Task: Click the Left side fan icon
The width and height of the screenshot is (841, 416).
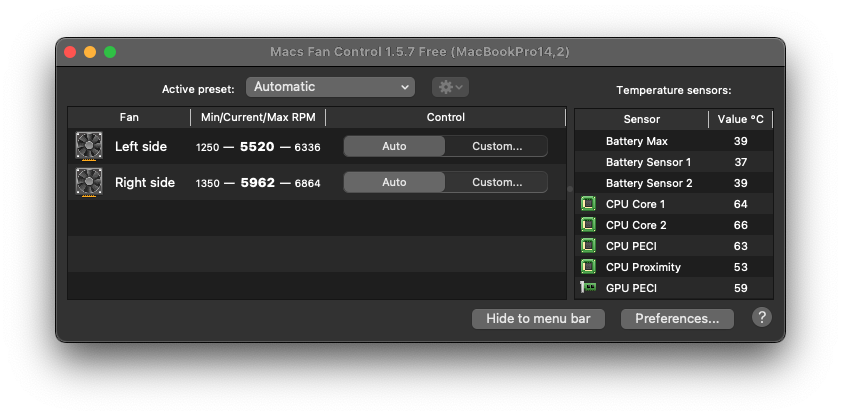Action: coord(89,146)
